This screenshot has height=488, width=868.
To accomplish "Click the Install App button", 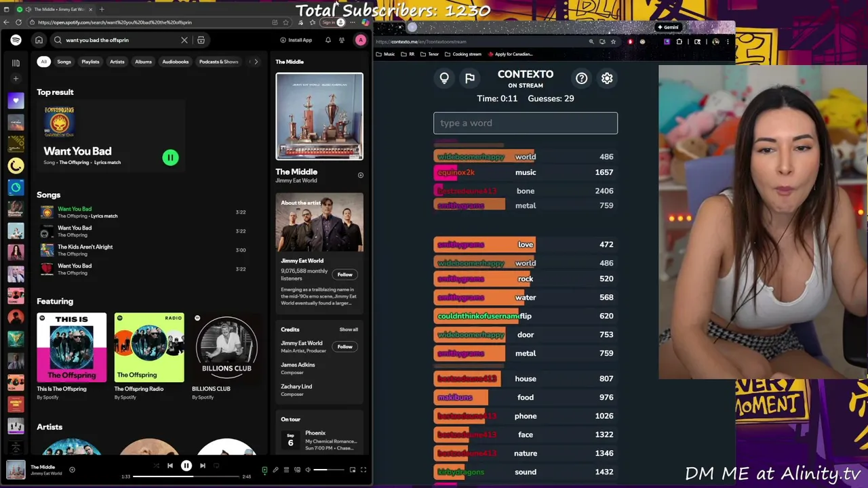I will tap(296, 40).
